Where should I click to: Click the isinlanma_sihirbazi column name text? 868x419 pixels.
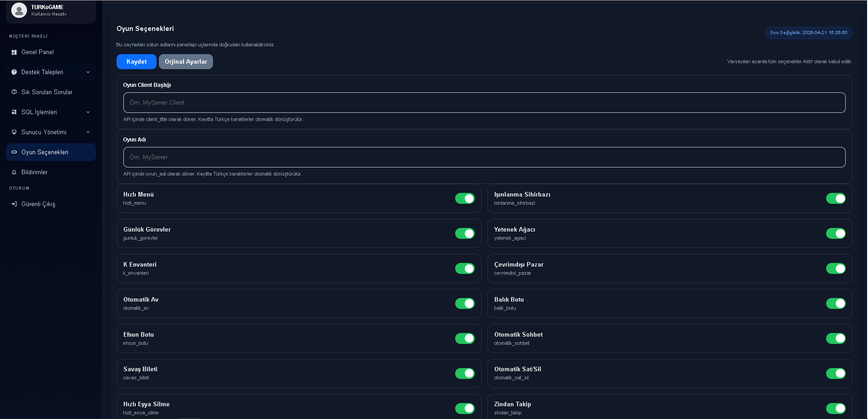pyautogui.click(x=514, y=203)
